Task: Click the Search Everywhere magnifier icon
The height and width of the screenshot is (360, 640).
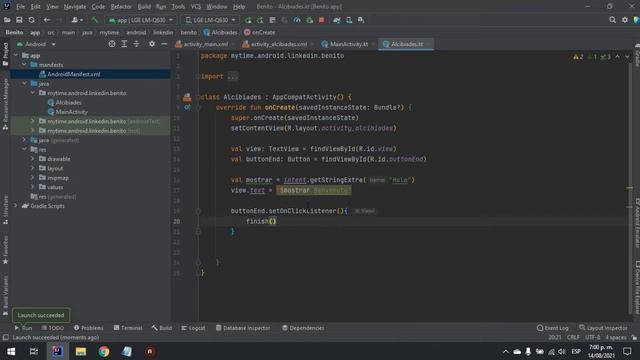Action: pyautogui.click(x=612, y=20)
